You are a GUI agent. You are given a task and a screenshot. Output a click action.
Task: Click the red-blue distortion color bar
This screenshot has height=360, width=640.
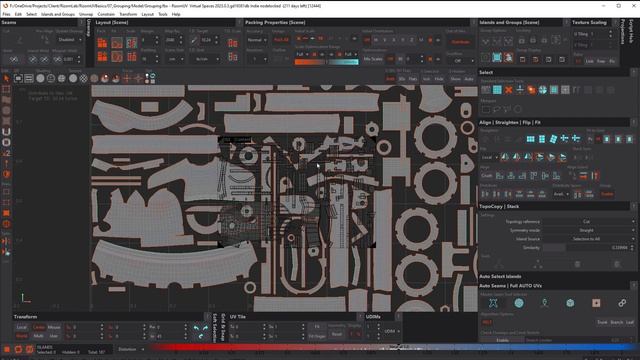(392, 347)
